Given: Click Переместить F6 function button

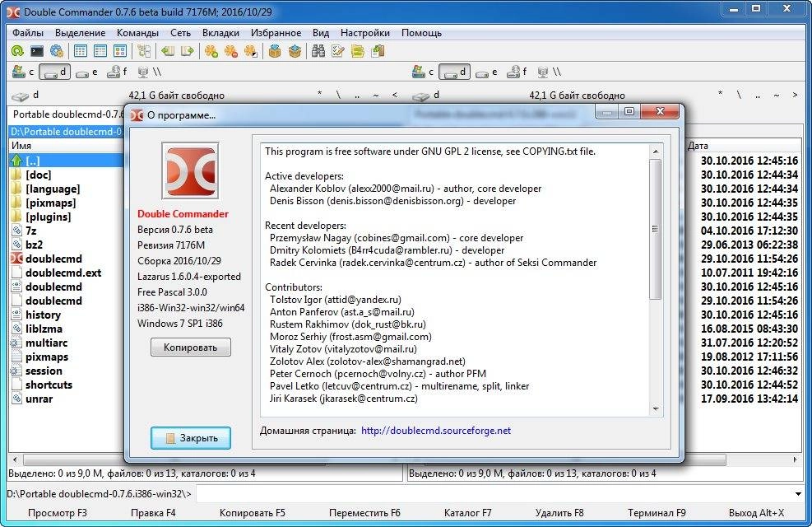Looking at the screenshot, I should pyautogui.click(x=364, y=513).
